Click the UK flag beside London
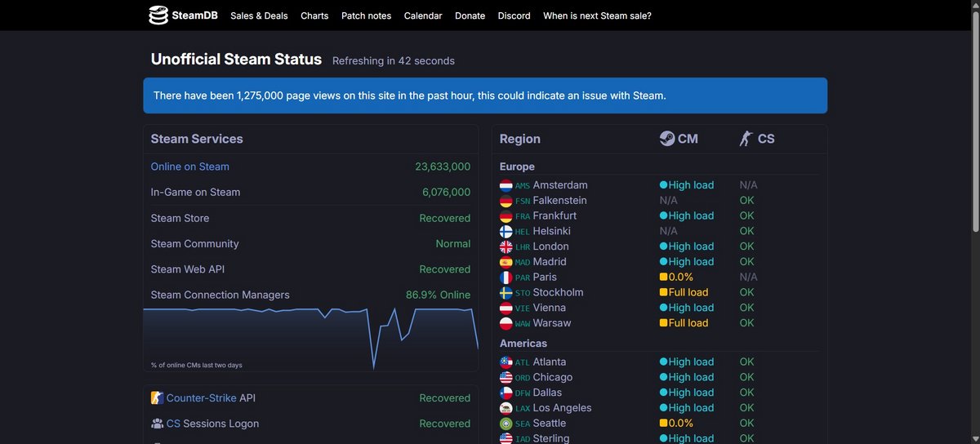Screen dimensions: 980x444 tap(506, 246)
